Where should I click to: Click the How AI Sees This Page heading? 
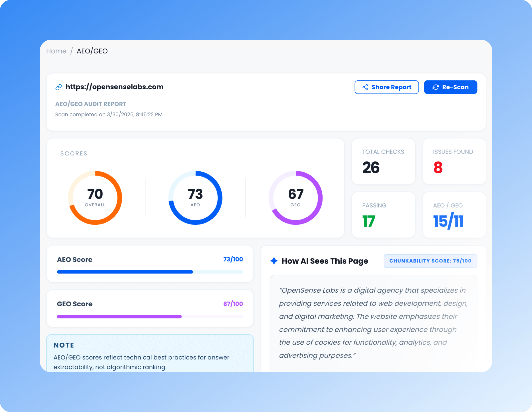coord(325,261)
